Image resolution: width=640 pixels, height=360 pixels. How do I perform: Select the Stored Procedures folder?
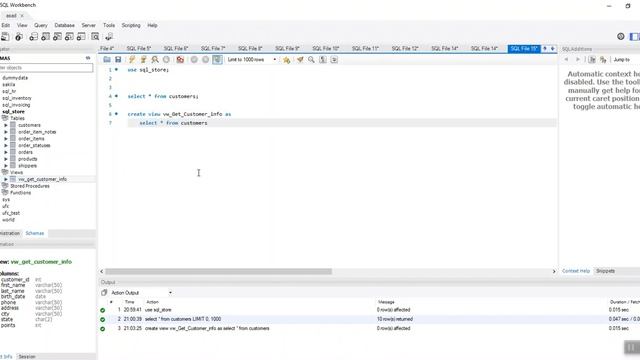[30, 186]
